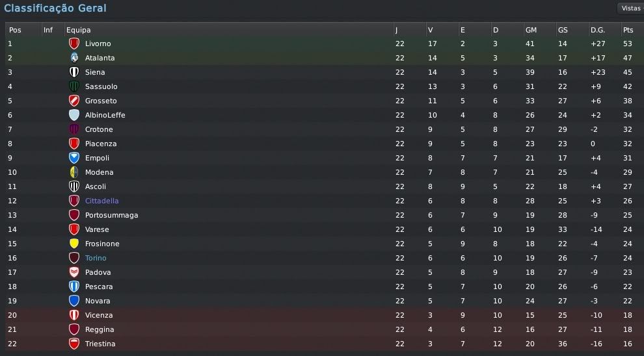This screenshot has height=356, width=644.
Task: Sort standings by the Equipa column header
Action: tap(79, 30)
